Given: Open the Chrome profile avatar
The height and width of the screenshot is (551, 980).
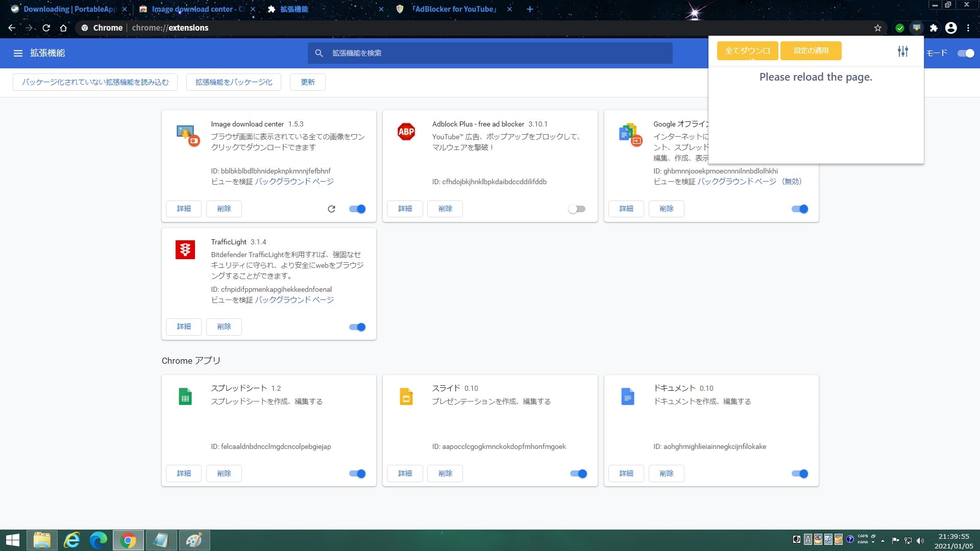Looking at the screenshot, I should 951,28.
